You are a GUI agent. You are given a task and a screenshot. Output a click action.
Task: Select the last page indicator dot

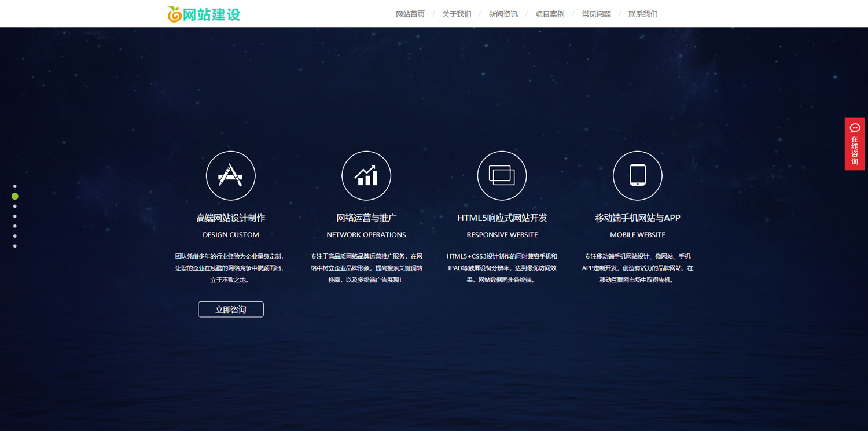tap(15, 246)
